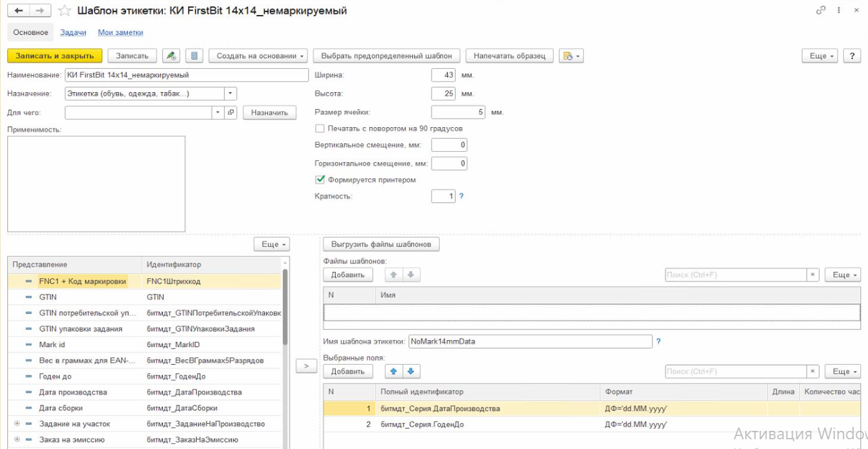
Task: Expand the Заказ на эмиссию tree node
Action: [x=18, y=439]
